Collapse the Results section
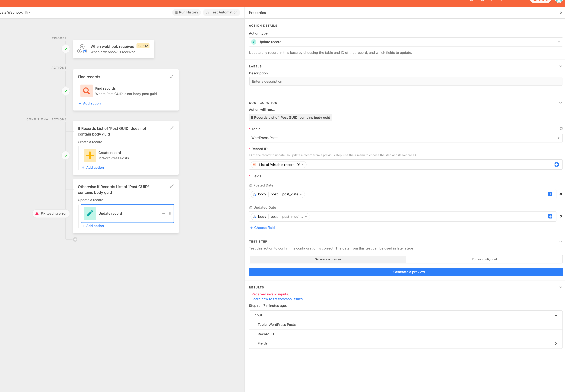The width and height of the screenshot is (565, 392). (x=561, y=287)
